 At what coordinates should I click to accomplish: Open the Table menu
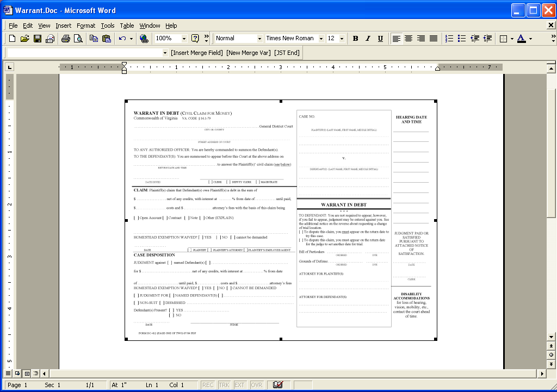[x=127, y=26]
